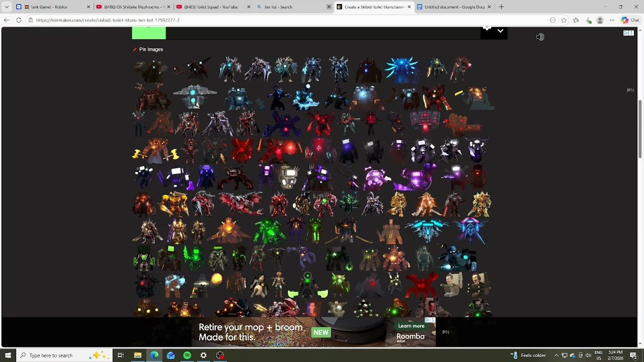Open the Feels colder weather widget
This screenshot has height=362, width=644.
point(529,355)
